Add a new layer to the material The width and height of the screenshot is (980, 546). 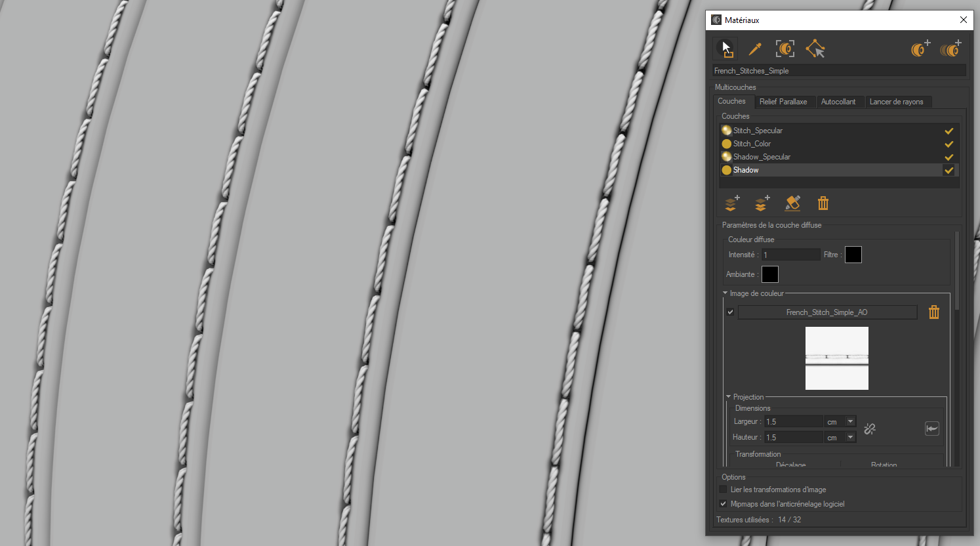pos(731,203)
